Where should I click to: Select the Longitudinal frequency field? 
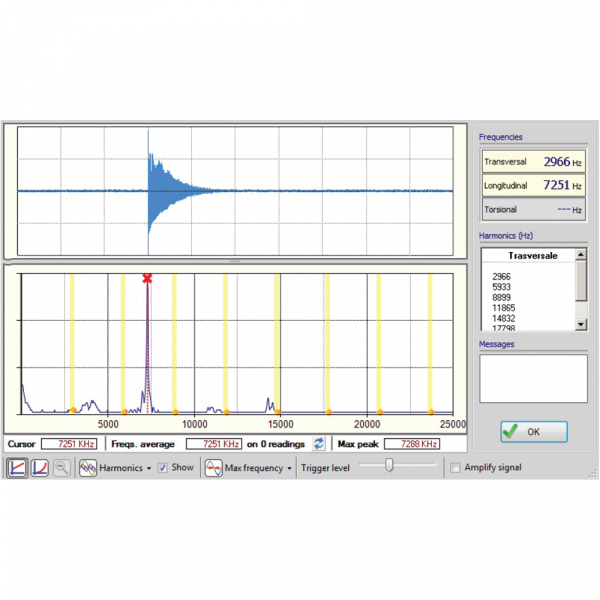tap(528, 185)
